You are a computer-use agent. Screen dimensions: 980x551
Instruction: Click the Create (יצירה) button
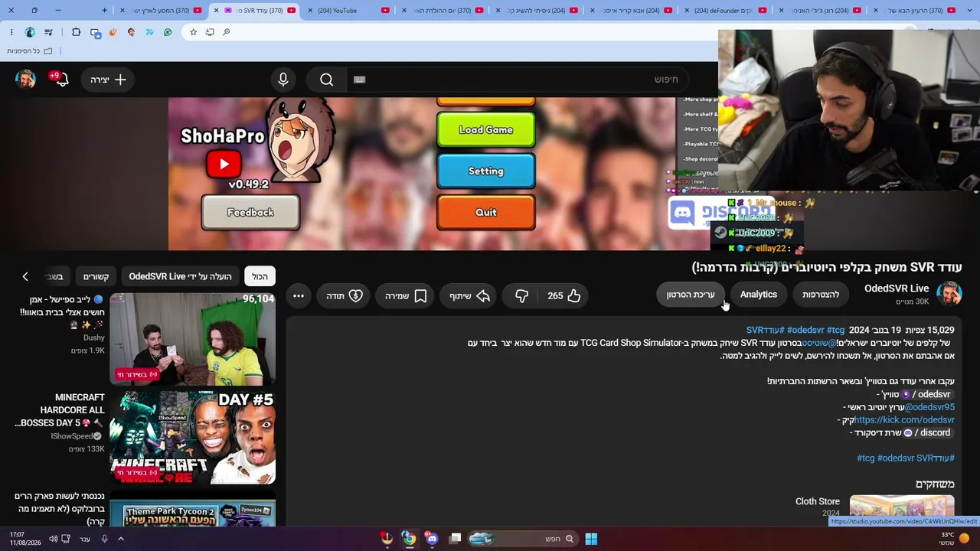(x=108, y=80)
